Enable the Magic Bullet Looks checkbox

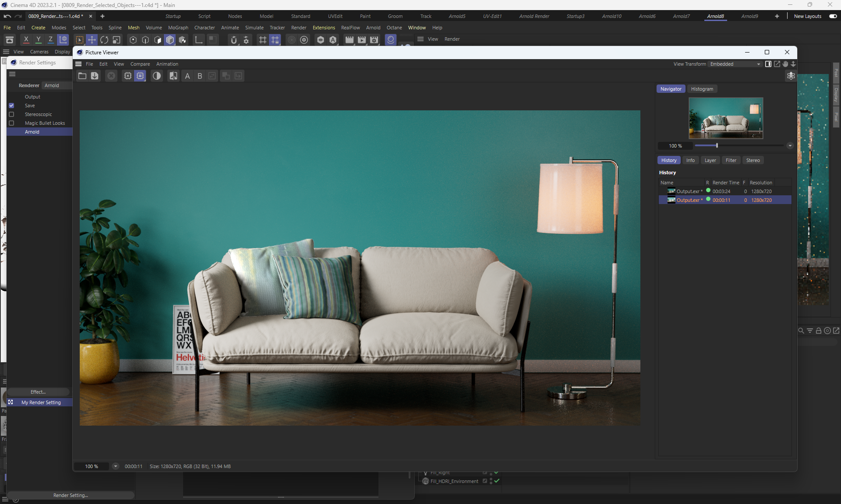pyautogui.click(x=11, y=123)
